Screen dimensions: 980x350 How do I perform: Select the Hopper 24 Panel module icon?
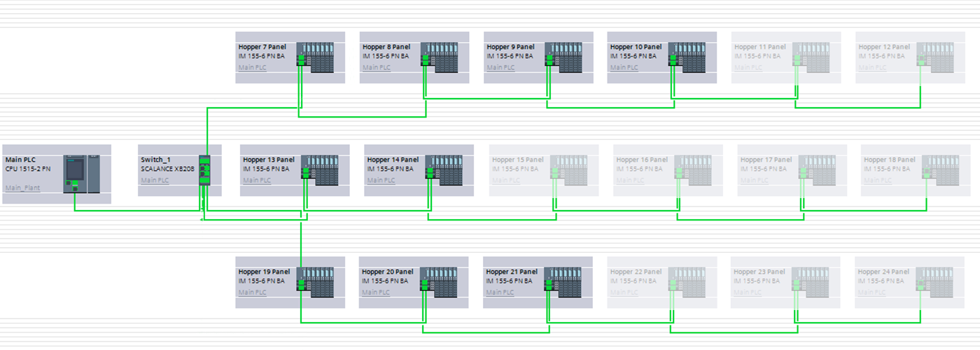(935, 282)
